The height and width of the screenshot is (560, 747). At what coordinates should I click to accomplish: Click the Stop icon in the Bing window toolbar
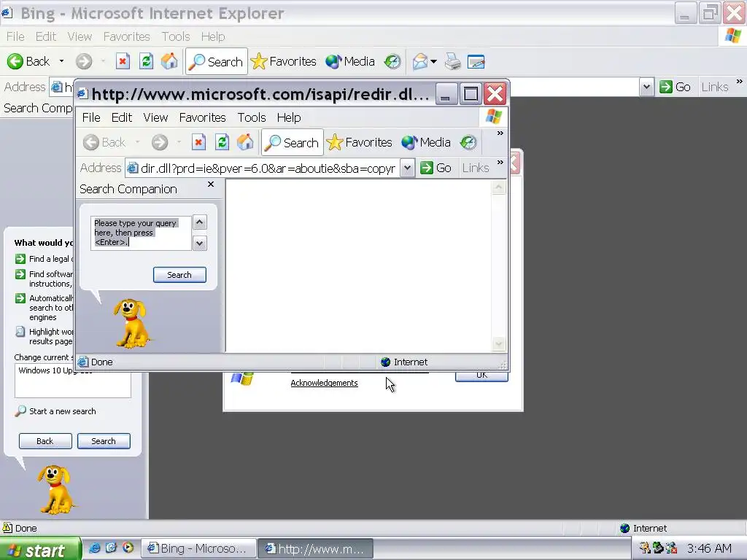click(x=123, y=61)
